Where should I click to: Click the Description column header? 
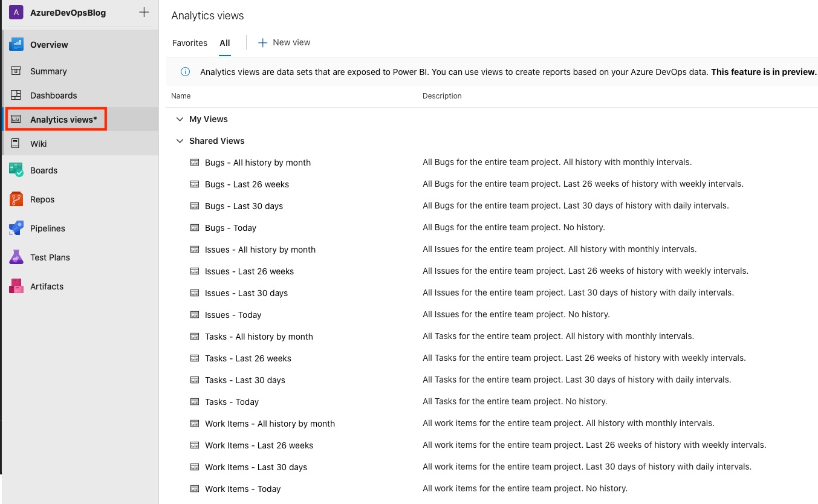(x=442, y=96)
